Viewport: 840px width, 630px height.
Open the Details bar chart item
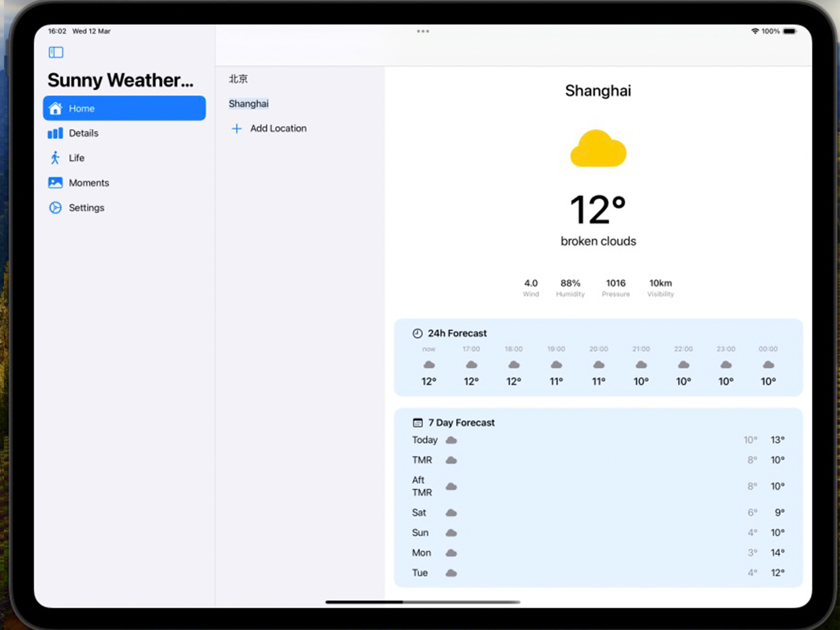pyautogui.click(x=56, y=133)
